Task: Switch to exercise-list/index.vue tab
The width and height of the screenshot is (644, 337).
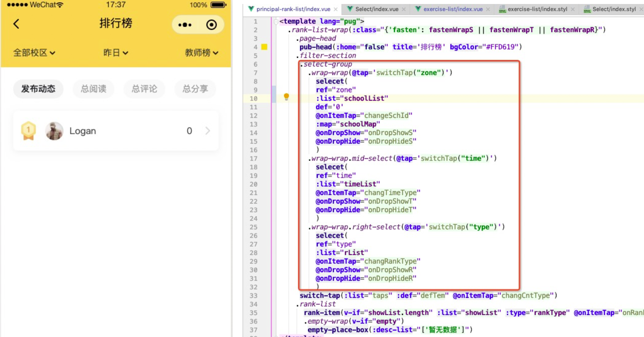Action: [x=453, y=9]
